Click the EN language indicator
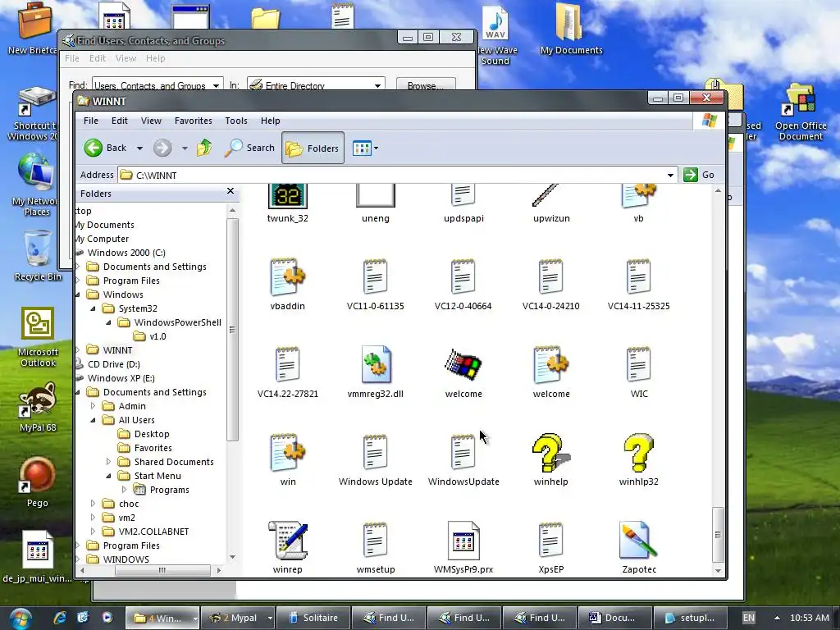 point(748,618)
